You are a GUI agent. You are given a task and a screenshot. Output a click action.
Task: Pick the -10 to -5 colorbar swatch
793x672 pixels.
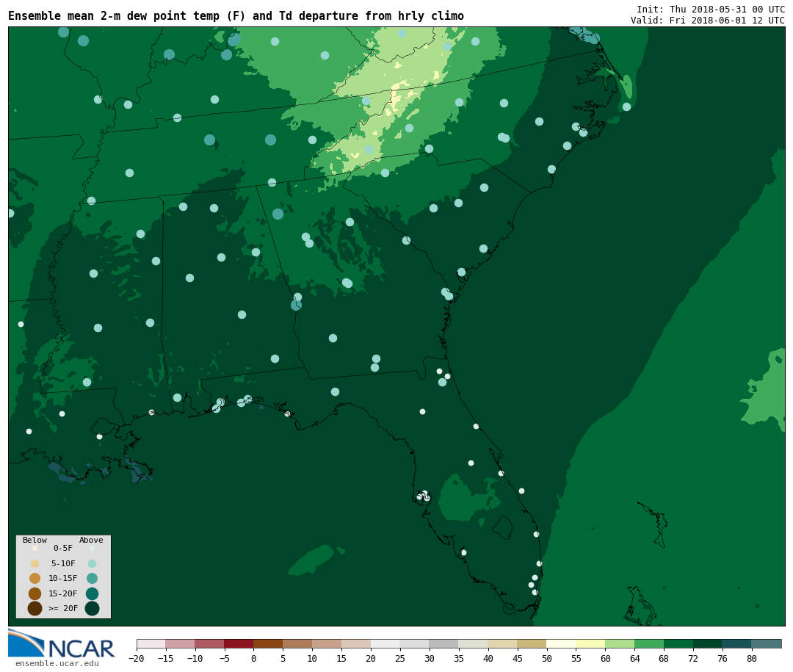point(210,643)
